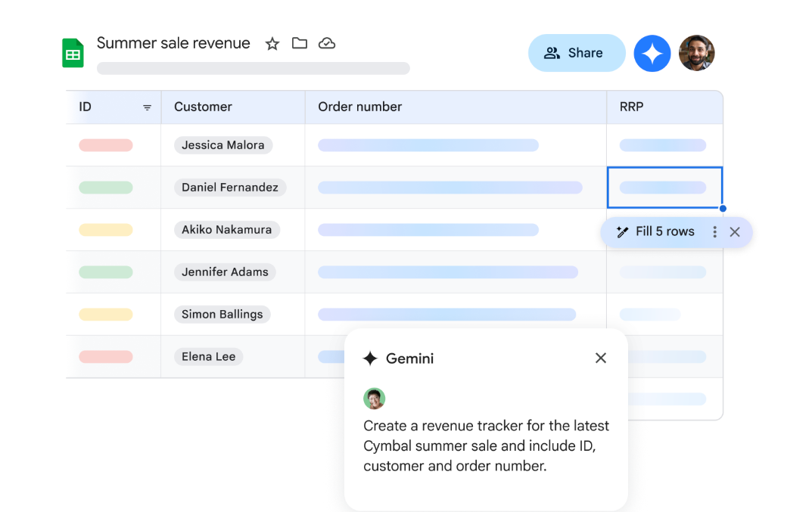Click the red ID pill in Jessica Malora row
812x512 pixels.
pyautogui.click(x=106, y=145)
